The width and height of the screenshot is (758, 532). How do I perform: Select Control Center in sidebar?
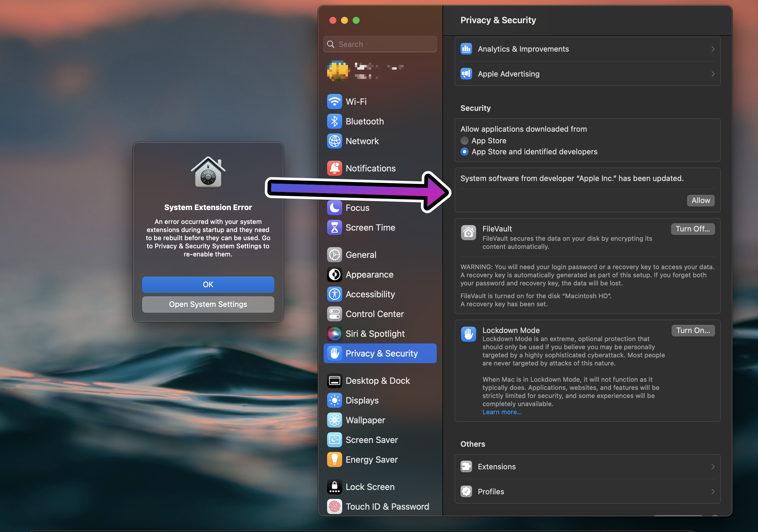point(374,314)
